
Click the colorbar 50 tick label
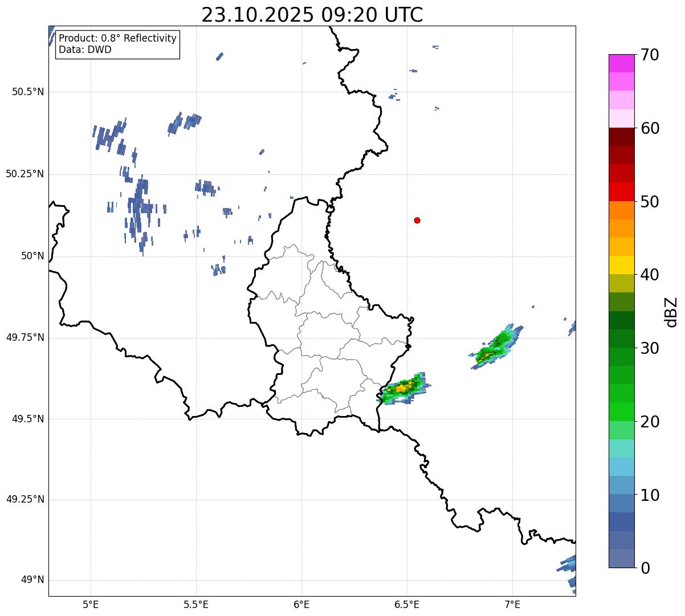(x=650, y=202)
